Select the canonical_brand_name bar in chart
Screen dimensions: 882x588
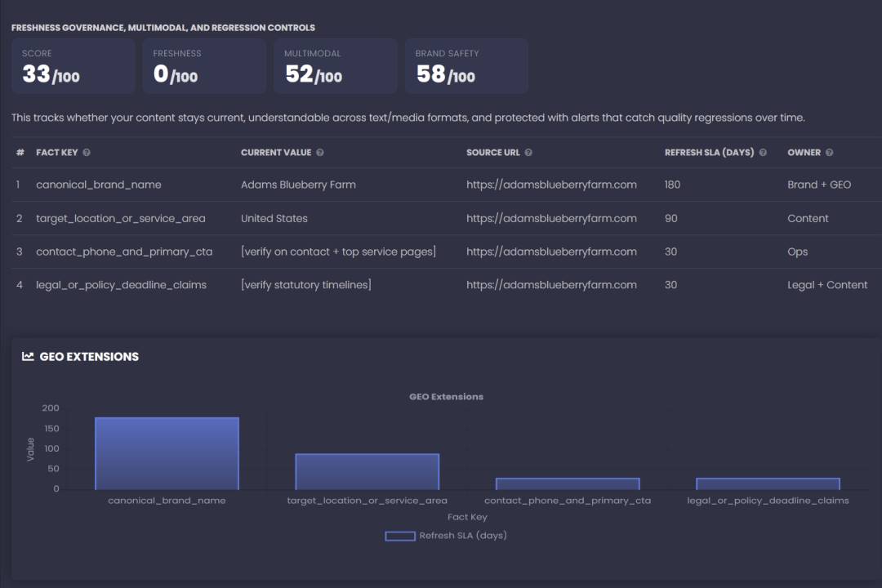click(167, 453)
